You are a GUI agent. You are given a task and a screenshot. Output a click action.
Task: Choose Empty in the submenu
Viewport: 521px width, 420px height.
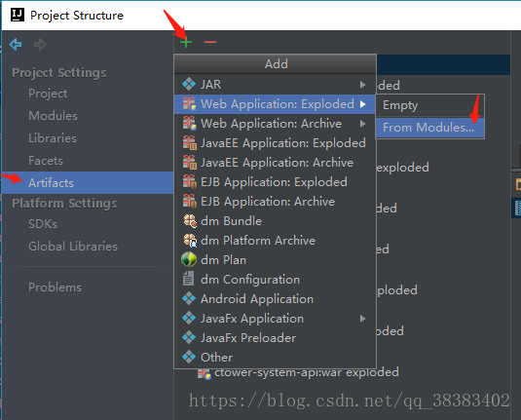430,105
